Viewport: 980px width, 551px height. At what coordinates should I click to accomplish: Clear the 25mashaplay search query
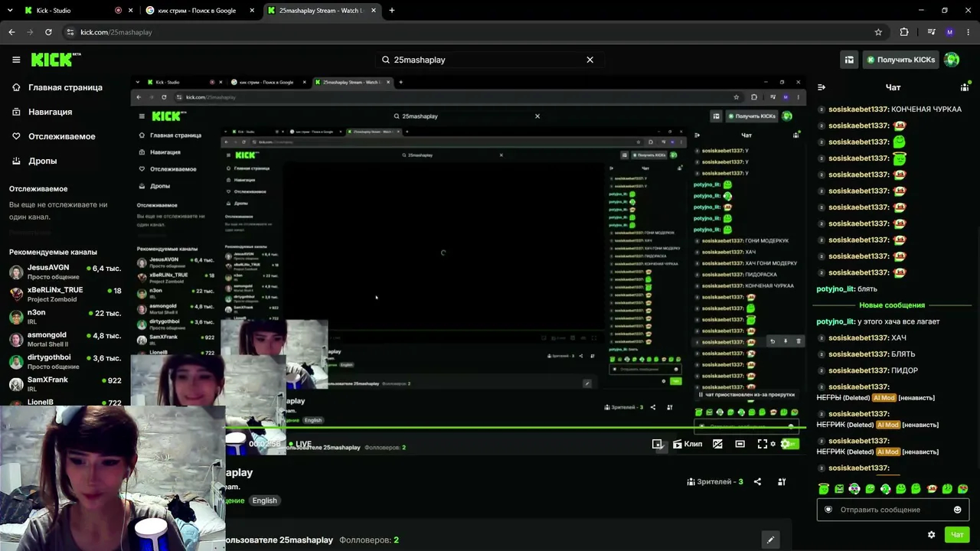(590, 60)
